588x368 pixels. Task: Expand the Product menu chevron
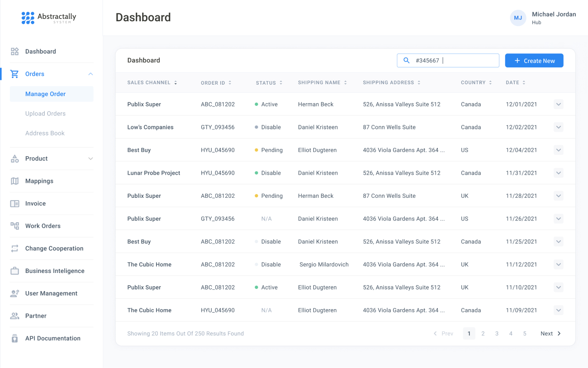(x=90, y=159)
